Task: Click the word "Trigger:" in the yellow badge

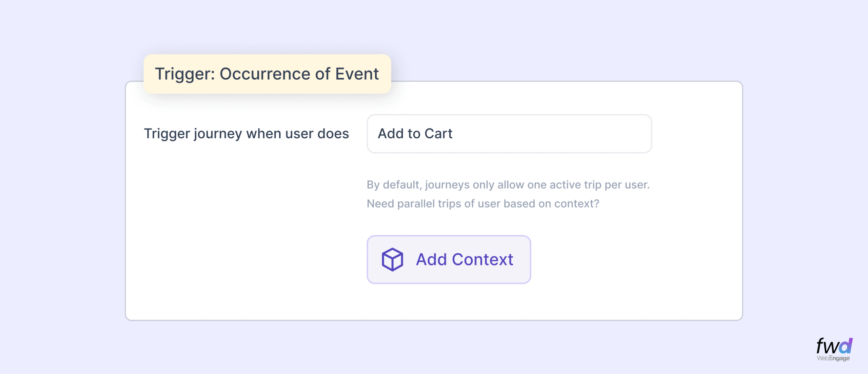Action: [185, 74]
